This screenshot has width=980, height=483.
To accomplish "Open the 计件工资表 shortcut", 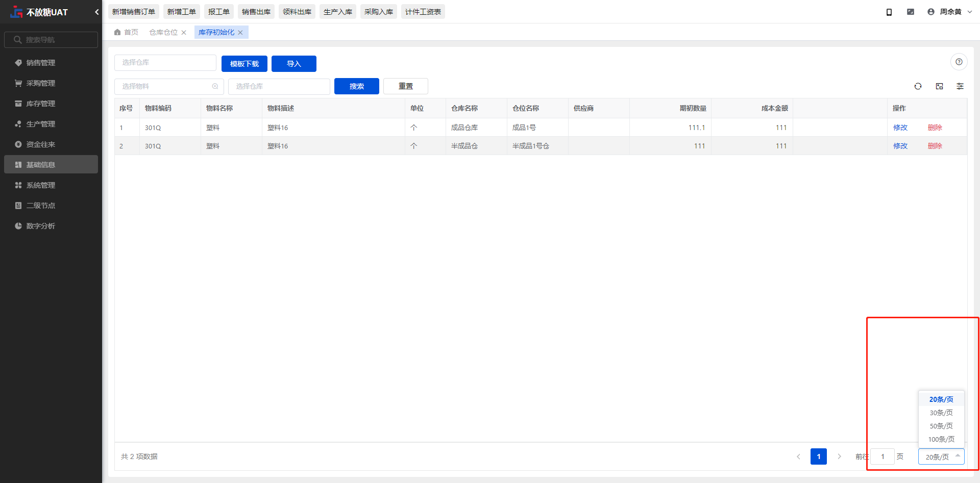I will (x=423, y=12).
